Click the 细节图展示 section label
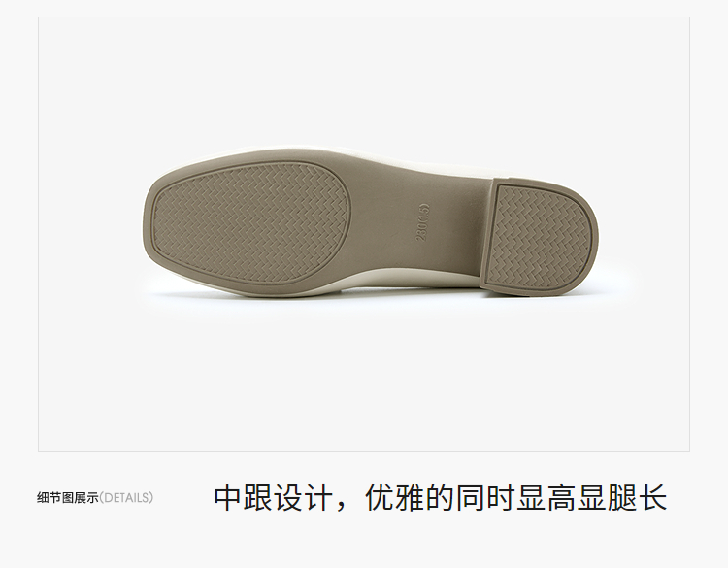The image size is (728, 568). point(68,498)
